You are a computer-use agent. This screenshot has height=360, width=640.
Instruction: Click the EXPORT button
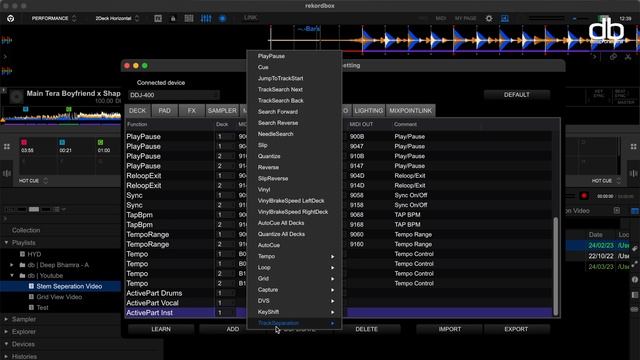point(516,329)
